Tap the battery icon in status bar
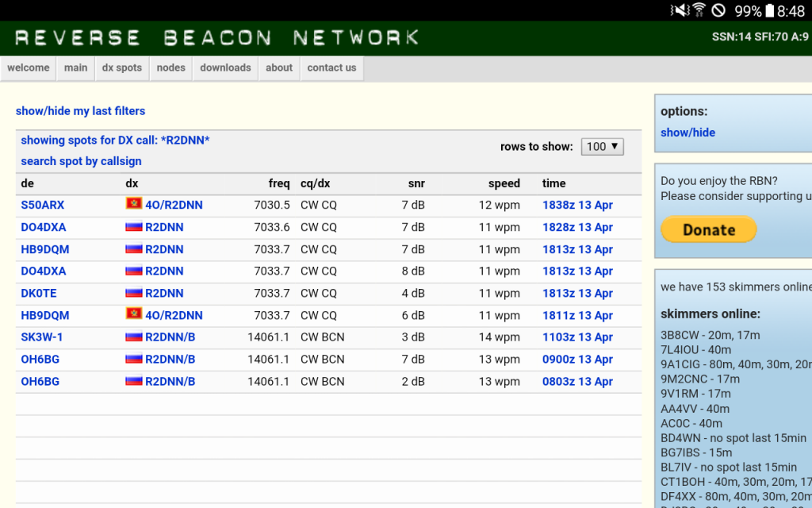 (x=770, y=10)
